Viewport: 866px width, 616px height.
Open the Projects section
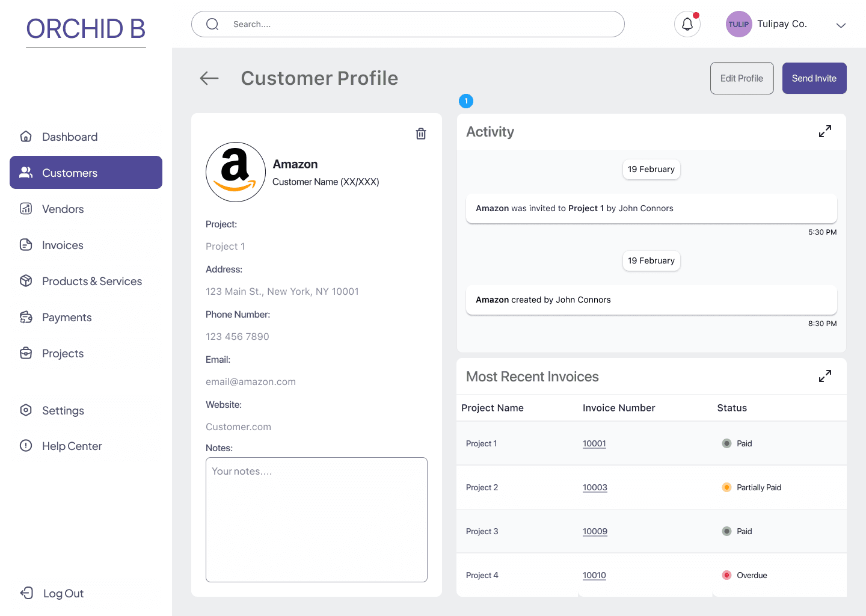pyautogui.click(x=86, y=353)
